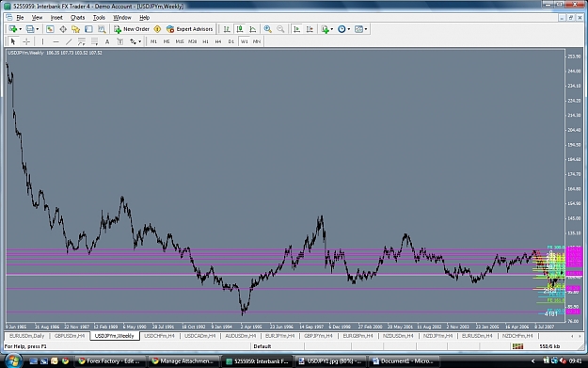Open a new chart window
Screen dimensions: 588x368
(13, 29)
